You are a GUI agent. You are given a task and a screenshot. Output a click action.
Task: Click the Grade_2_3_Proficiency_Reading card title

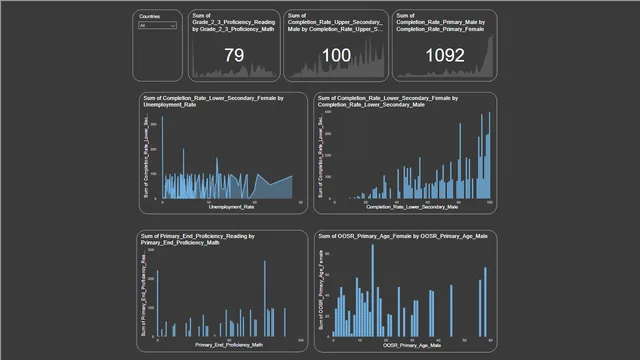tap(234, 22)
